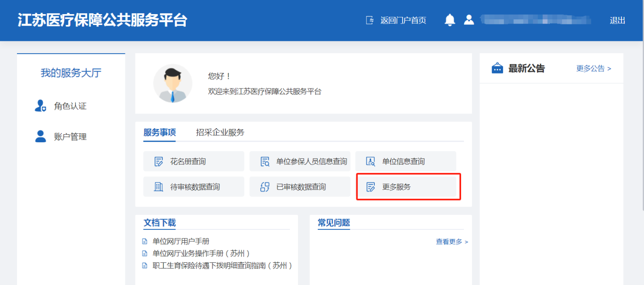The width and height of the screenshot is (644, 285).
Task: Click the 更多服务 edit icon
Action: tap(371, 187)
